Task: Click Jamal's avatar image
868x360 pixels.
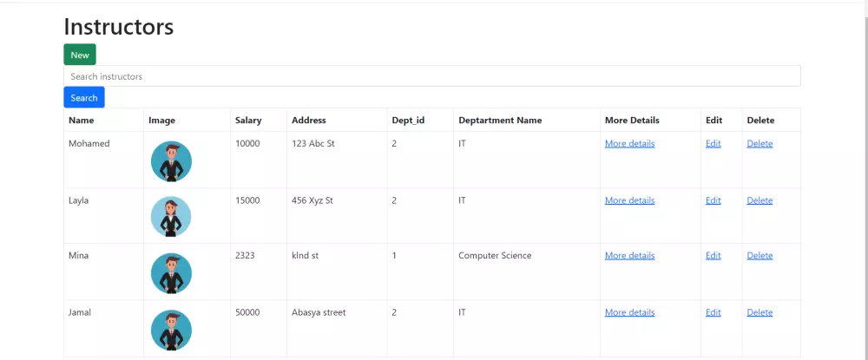Action: coord(171,331)
